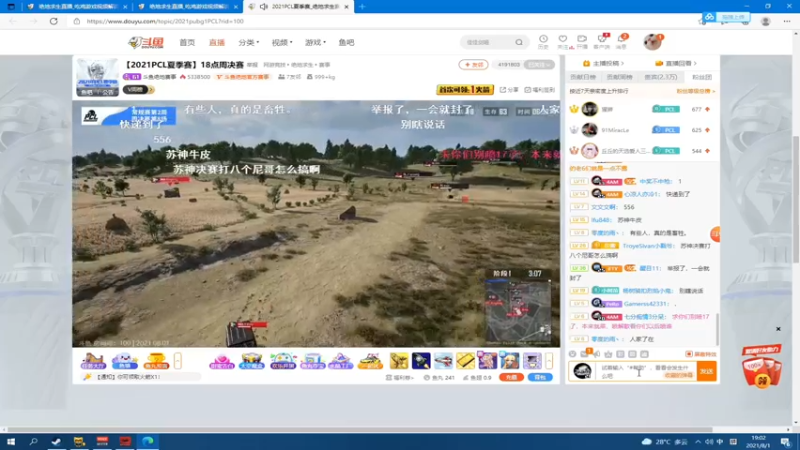Toggle the 屏蔽特效 effects blocking option
Screen dimensions: 800x450
[701, 354]
